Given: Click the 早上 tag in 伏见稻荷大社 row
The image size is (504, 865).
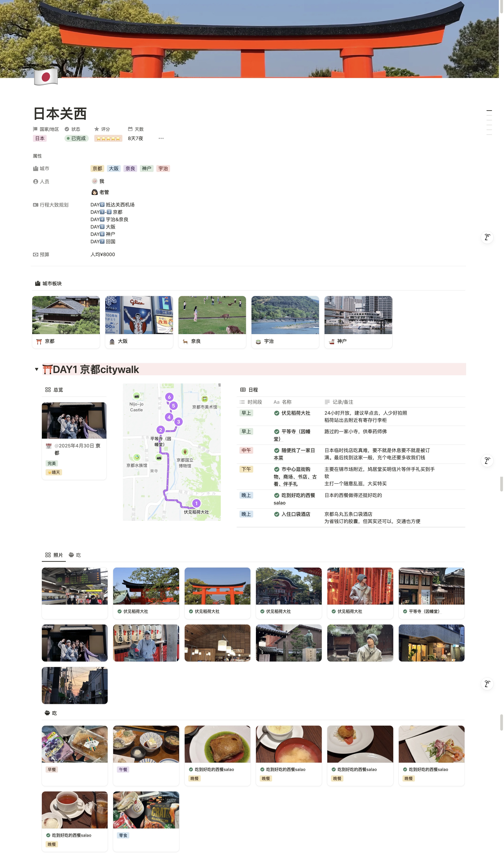Looking at the screenshot, I should 246,413.
